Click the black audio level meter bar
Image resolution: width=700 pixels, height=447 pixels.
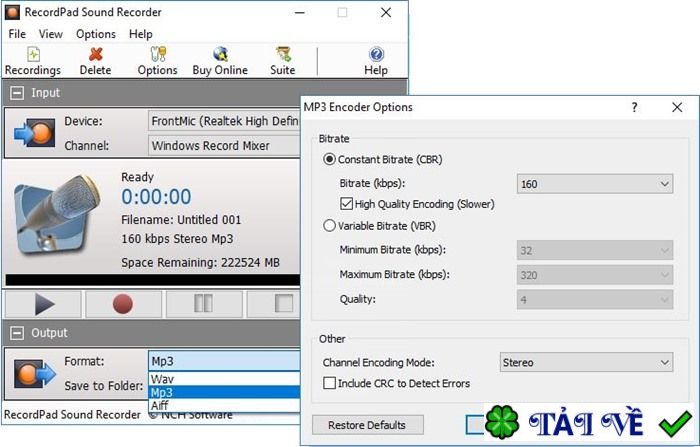[153, 280]
